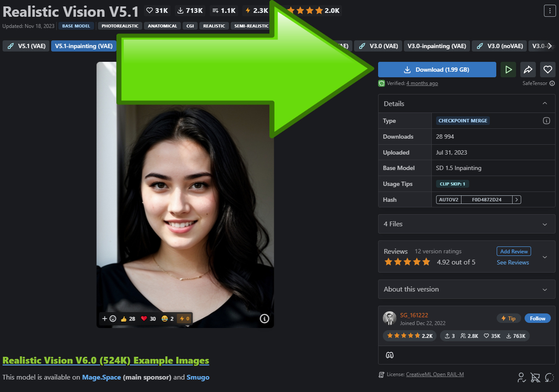The height and width of the screenshot is (392, 559).
Task: Add emoji reaction to the image
Action: pos(109,319)
